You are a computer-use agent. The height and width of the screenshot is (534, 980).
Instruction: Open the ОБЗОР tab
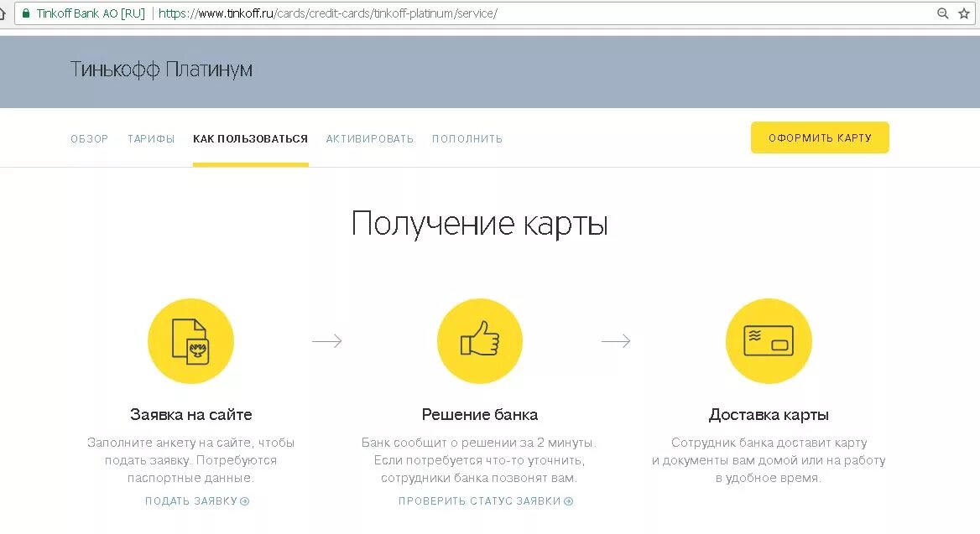click(x=90, y=138)
